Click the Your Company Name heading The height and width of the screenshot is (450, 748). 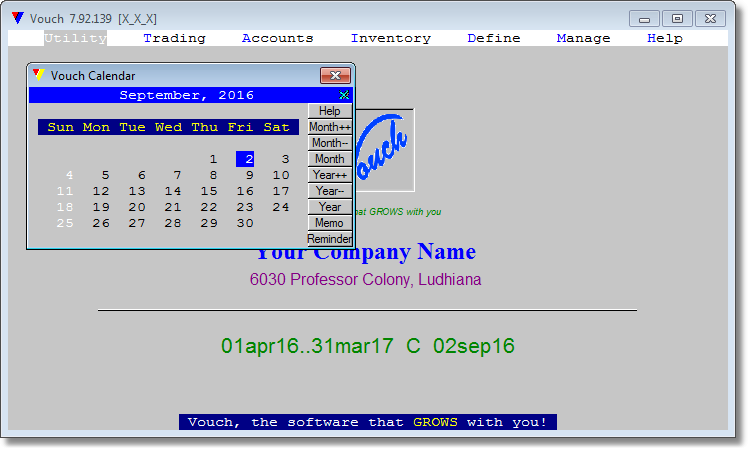[366, 252]
